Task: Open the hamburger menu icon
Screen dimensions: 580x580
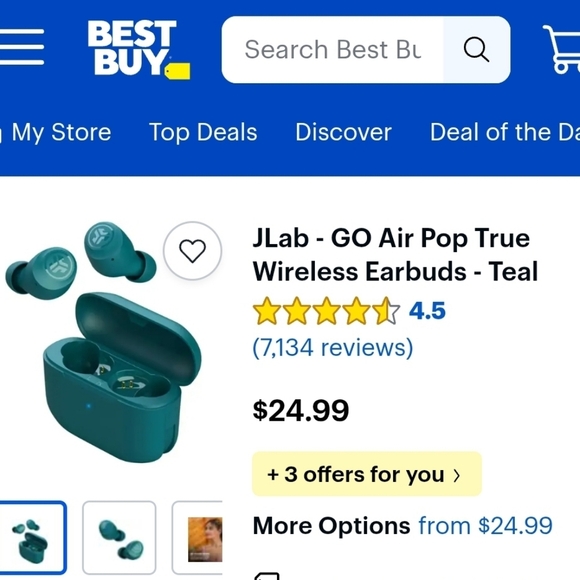Action: (22, 47)
